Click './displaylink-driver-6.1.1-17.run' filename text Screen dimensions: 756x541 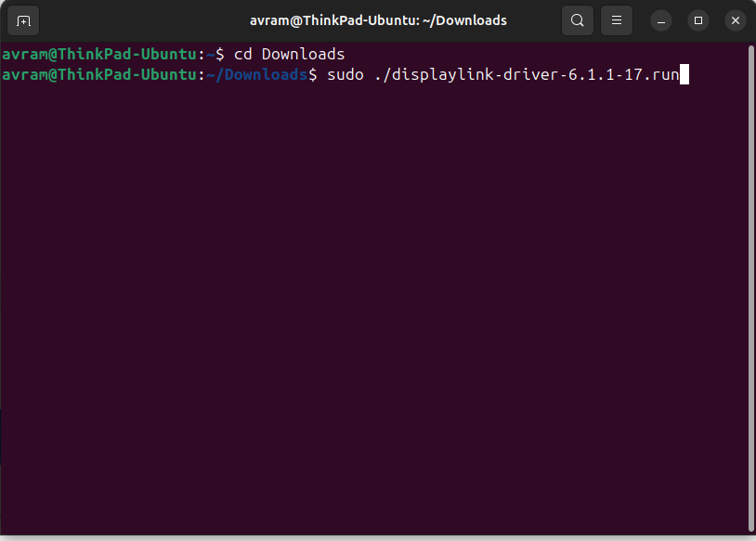(526, 75)
